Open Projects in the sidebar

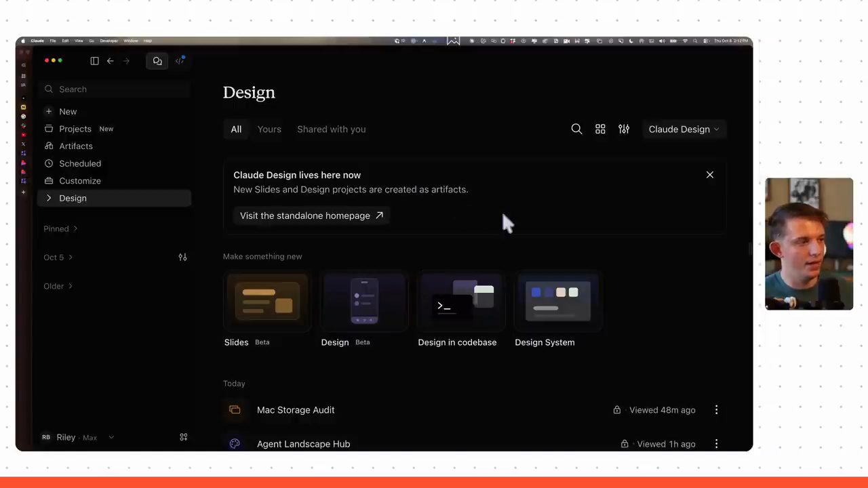pos(115,129)
